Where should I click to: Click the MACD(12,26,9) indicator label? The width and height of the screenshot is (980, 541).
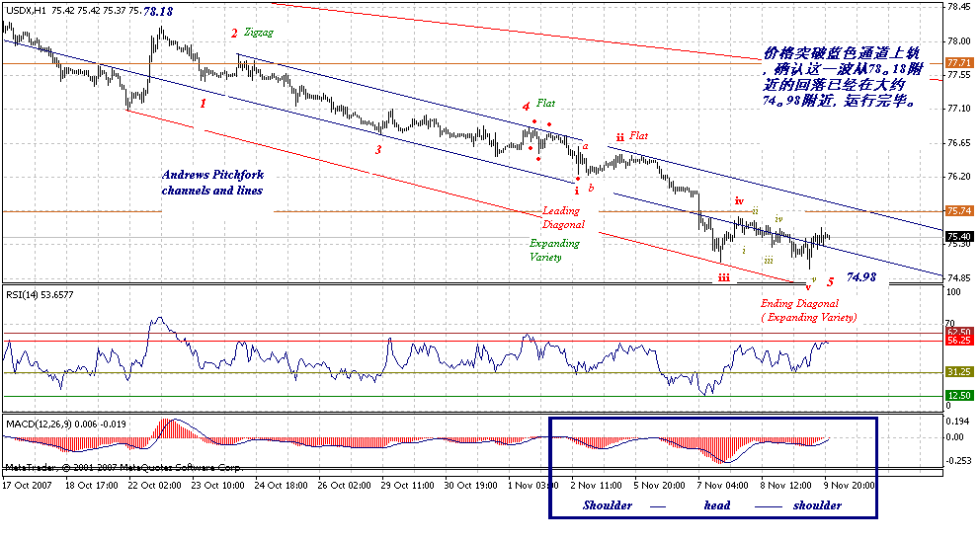(66, 425)
